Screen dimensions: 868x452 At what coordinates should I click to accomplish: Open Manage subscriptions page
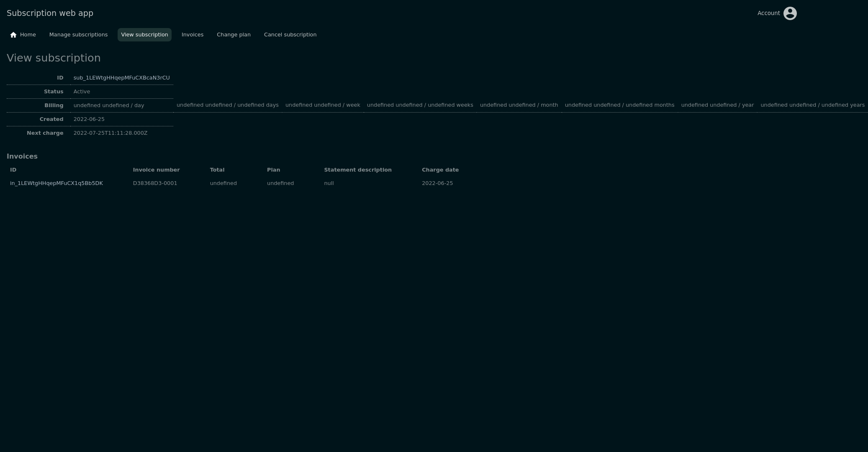[x=78, y=35]
